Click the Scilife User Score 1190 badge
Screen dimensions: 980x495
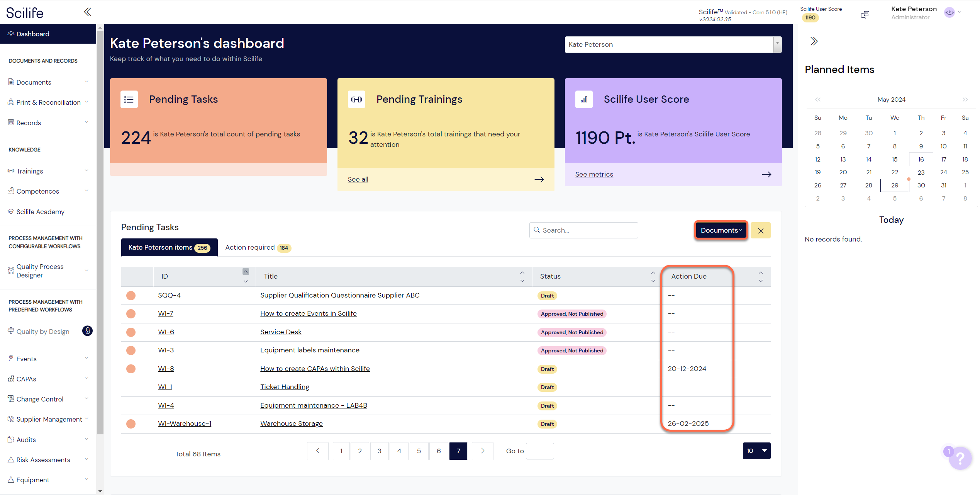(x=810, y=18)
